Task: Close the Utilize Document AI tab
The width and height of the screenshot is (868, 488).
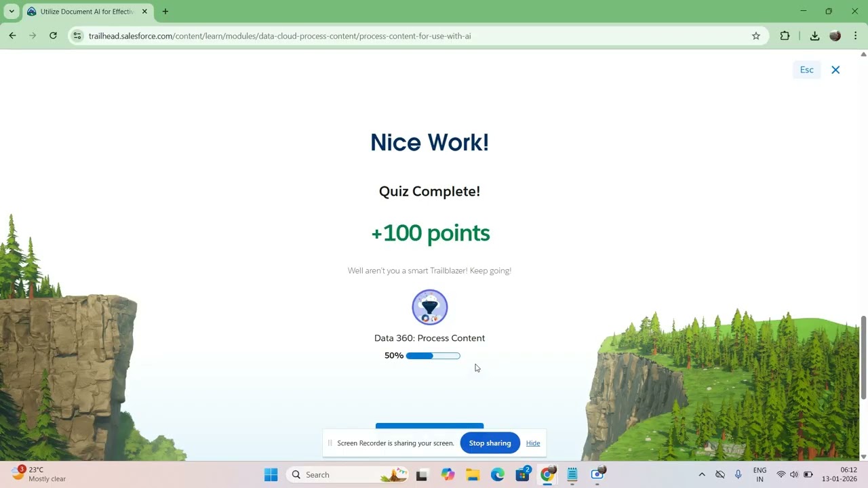Action: coord(144,12)
